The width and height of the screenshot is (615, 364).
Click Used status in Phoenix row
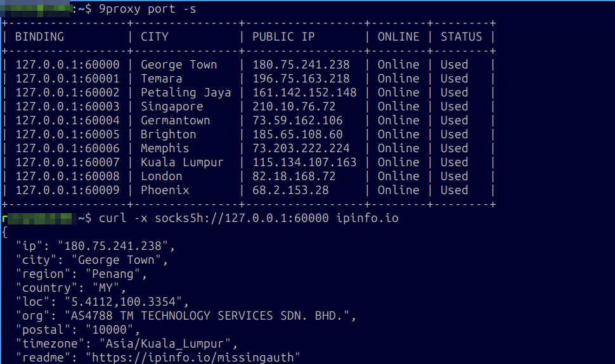tap(454, 190)
